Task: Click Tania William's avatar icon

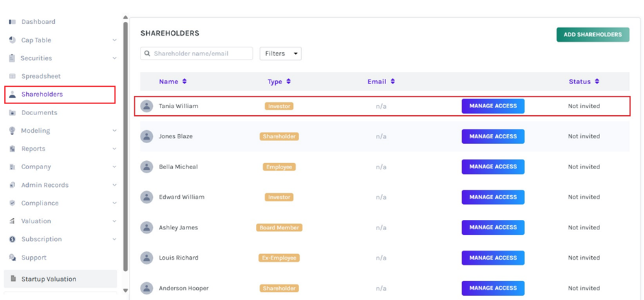Action: (x=147, y=106)
